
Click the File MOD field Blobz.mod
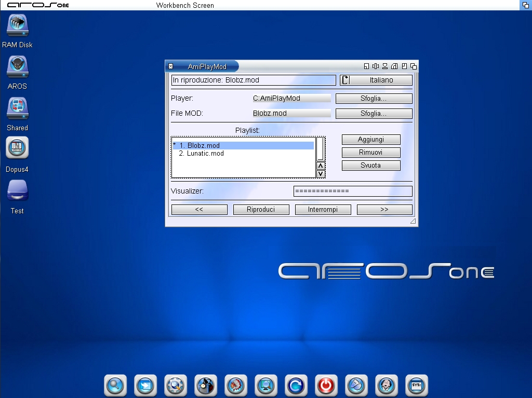pos(291,113)
